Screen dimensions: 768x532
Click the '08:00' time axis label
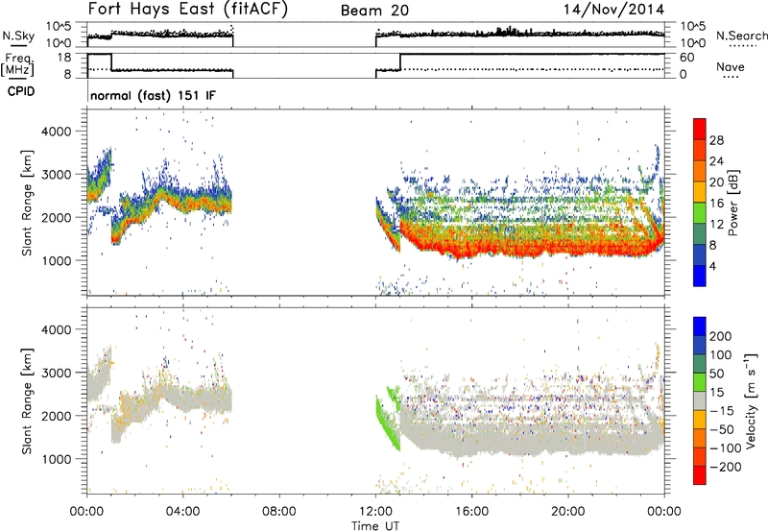point(279,512)
